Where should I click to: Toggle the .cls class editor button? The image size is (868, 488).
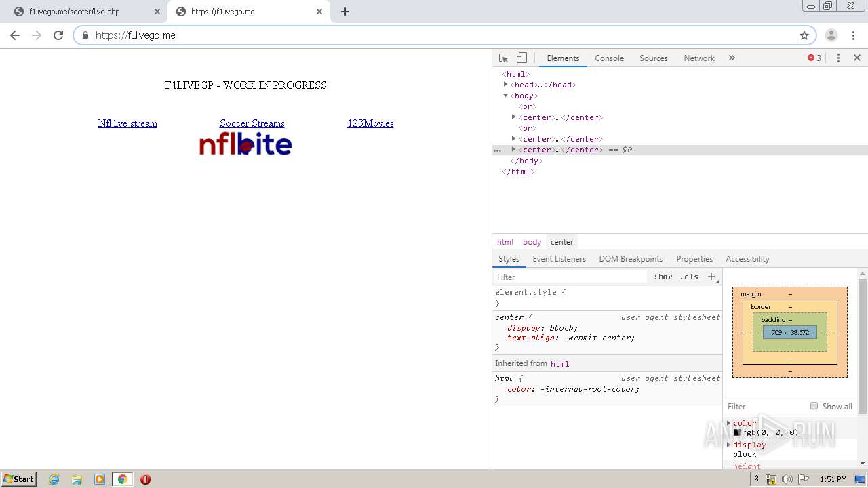[689, 277]
